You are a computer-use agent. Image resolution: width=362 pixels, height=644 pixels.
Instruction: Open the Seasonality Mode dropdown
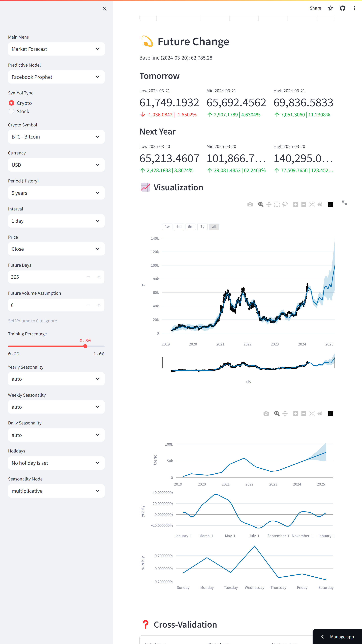pyautogui.click(x=56, y=491)
